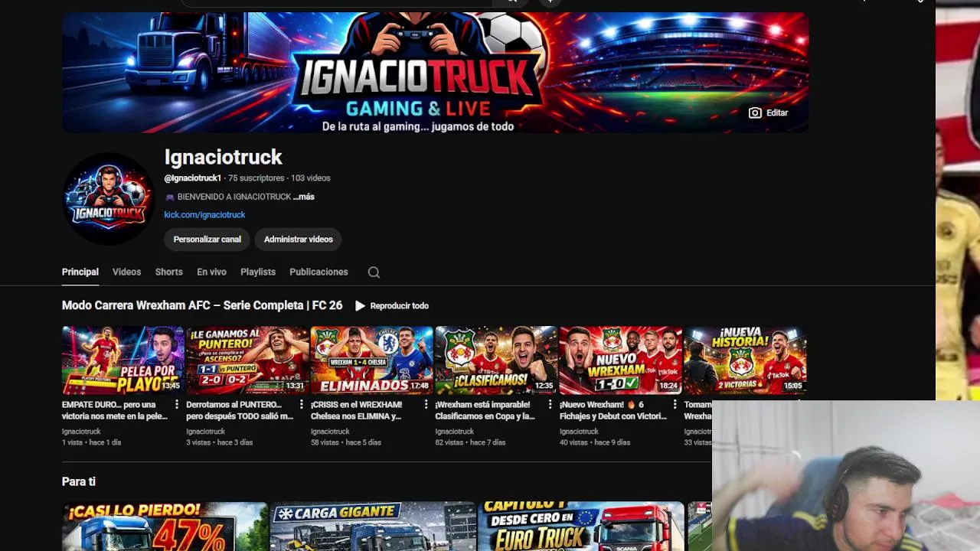Open options menu for EMPATE DURO video
This screenshot has height=551, width=980.
pyautogui.click(x=177, y=405)
